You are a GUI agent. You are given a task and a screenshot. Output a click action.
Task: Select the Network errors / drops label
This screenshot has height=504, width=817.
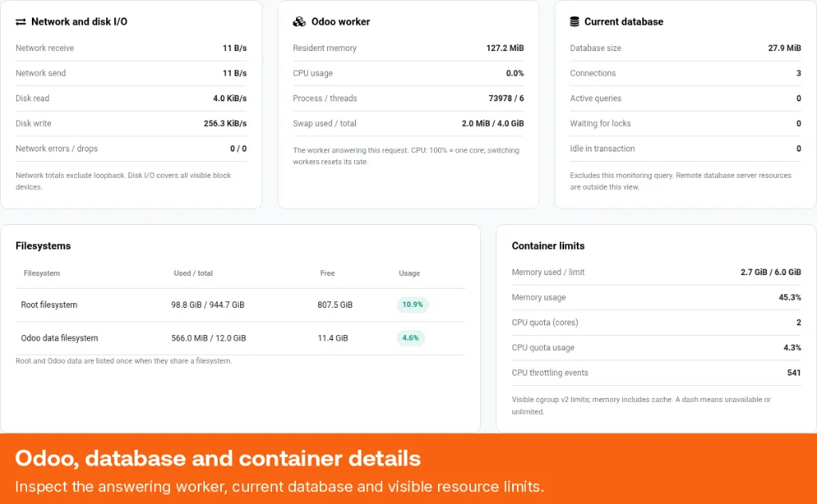coord(57,148)
